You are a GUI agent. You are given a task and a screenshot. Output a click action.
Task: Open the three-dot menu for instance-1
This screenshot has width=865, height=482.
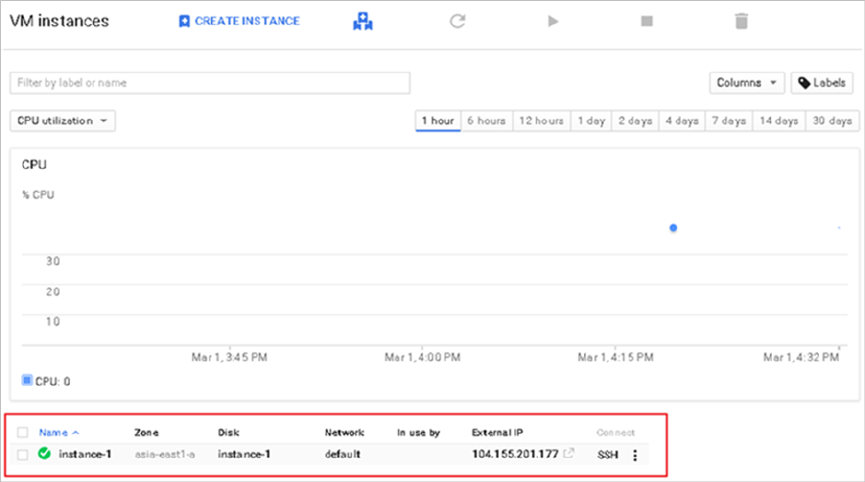635,455
